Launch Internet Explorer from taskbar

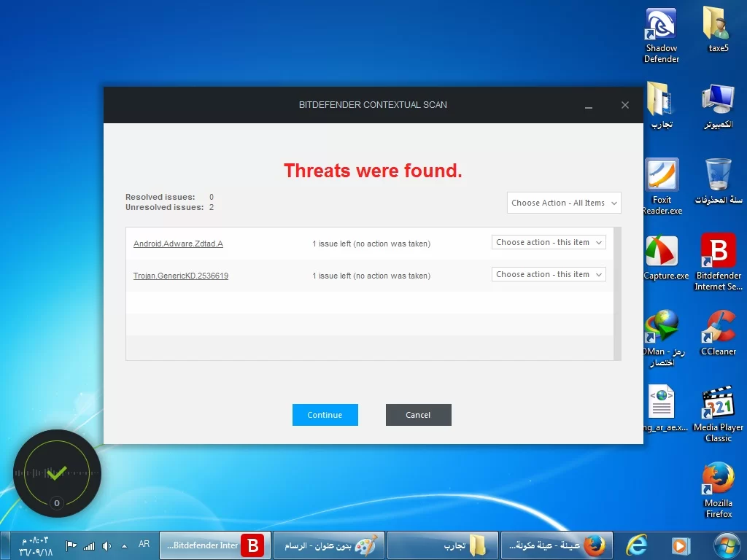[x=636, y=545]
